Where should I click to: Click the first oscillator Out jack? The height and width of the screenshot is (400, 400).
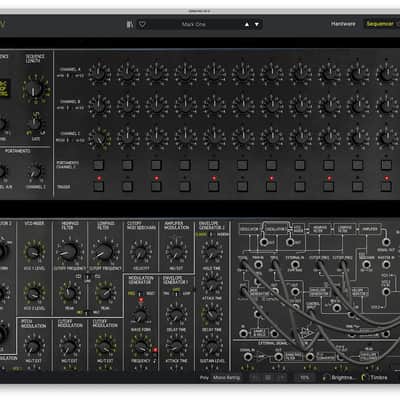tap(264, 242)
